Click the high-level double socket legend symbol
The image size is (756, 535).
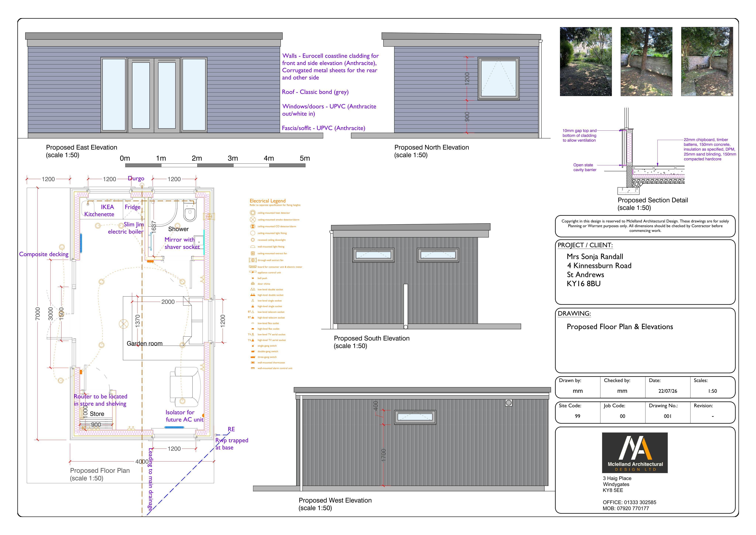pos(252,295)
